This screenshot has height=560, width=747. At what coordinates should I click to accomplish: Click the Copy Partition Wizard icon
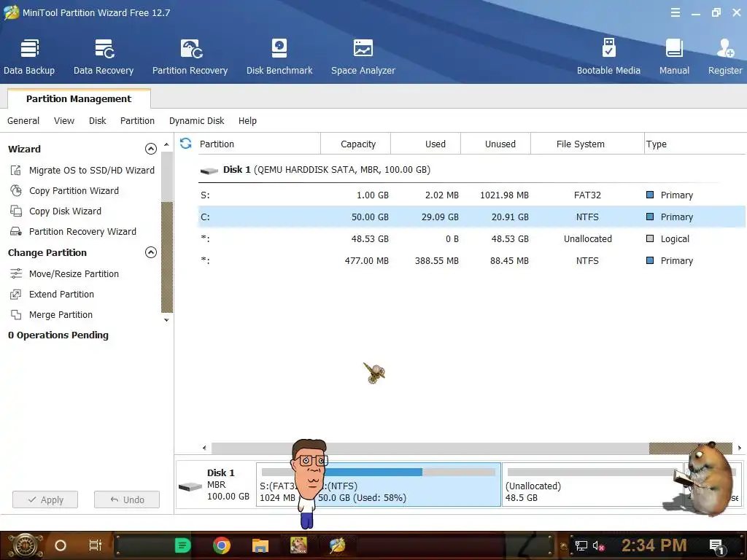(x=16, y=190)
